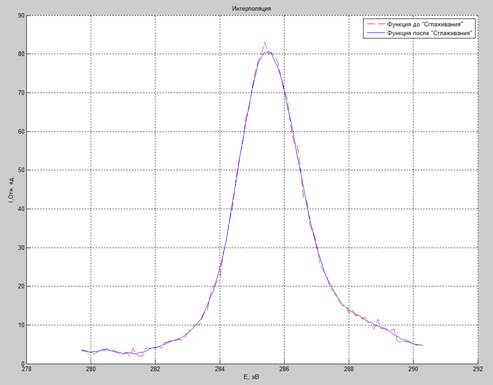
Task: Click y-axis tick label 30
Action: tap(21, 248)
